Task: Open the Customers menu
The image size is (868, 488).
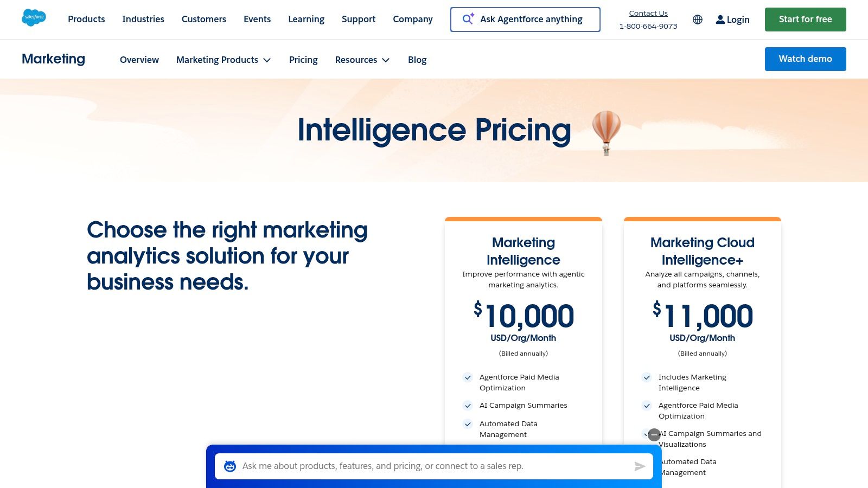Action: (204, 19)
